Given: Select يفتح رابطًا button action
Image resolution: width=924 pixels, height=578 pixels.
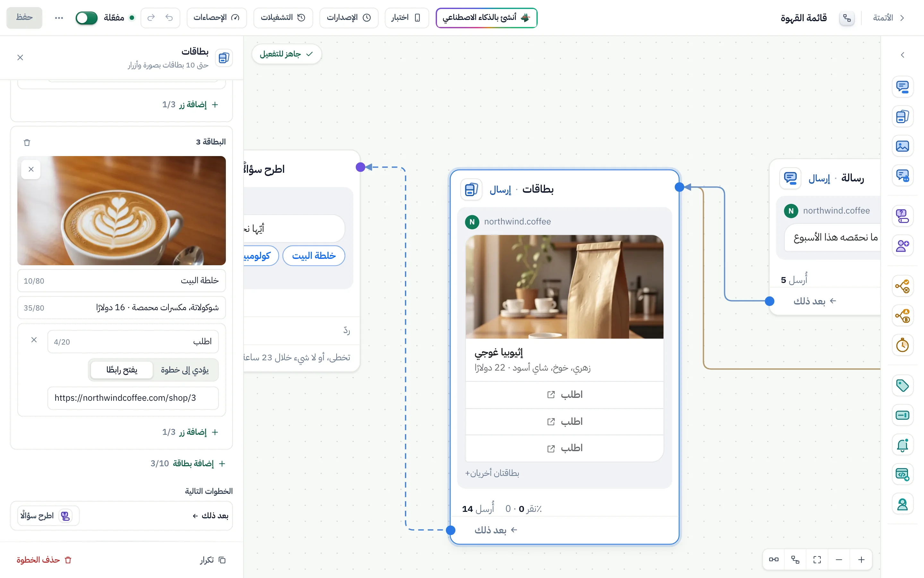Looking at the screenshot, I should [x=122, y=370].
